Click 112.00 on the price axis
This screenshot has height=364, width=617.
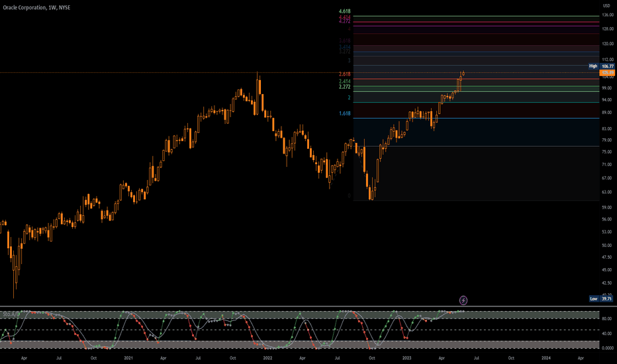(608, 60)
